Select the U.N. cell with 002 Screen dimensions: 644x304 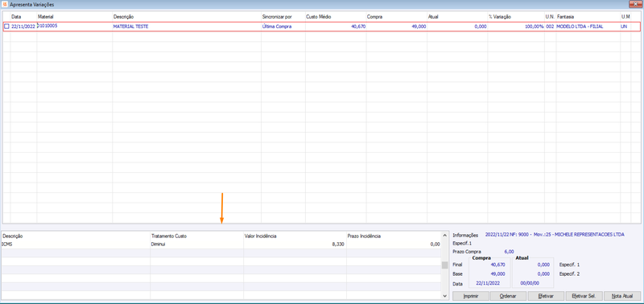click(x=550, y=27)
